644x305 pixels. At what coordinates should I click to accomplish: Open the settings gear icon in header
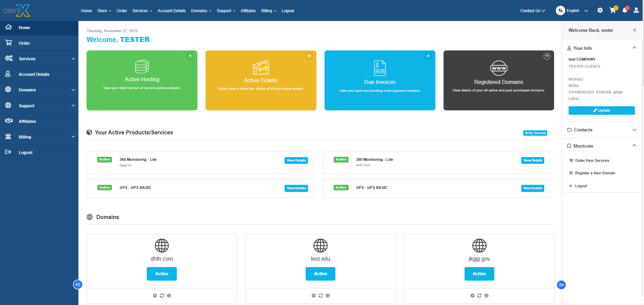click(600, 10)
